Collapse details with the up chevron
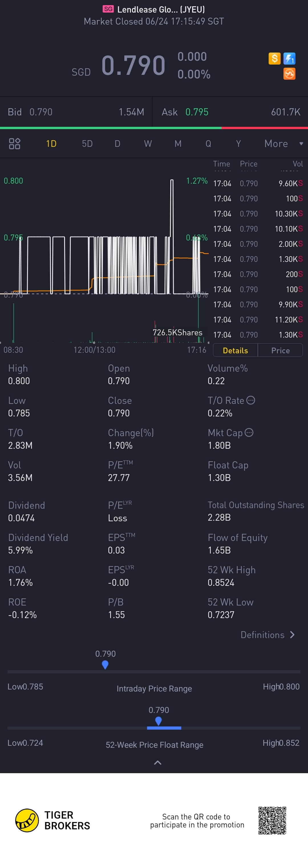Screen dimensions: 308x868 157,763
